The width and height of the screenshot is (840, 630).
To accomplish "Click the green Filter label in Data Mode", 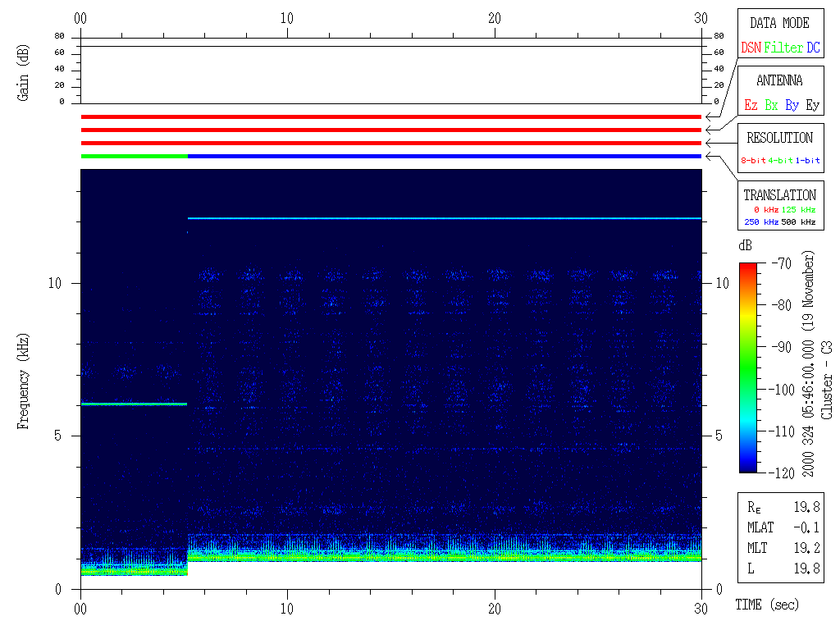I will coord(783,48).
